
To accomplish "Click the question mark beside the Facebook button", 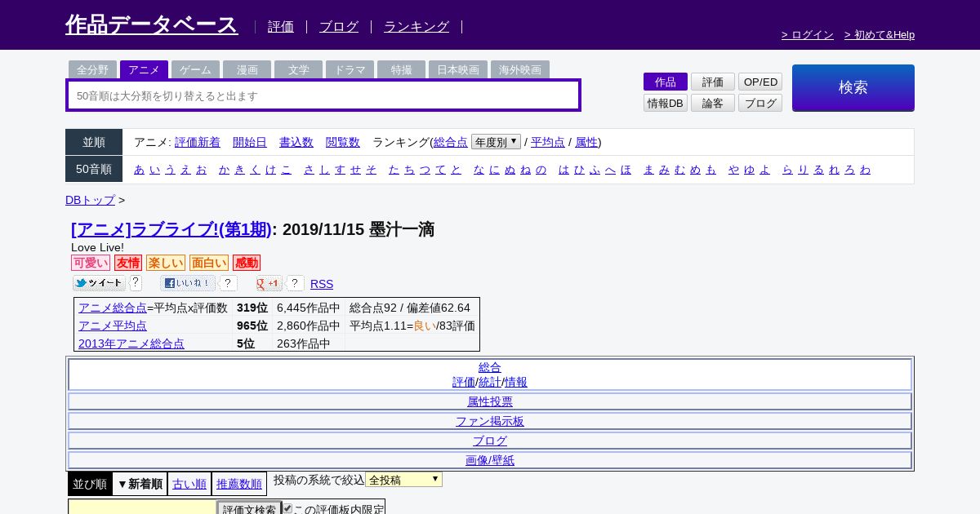I will (x=229, y=283).
